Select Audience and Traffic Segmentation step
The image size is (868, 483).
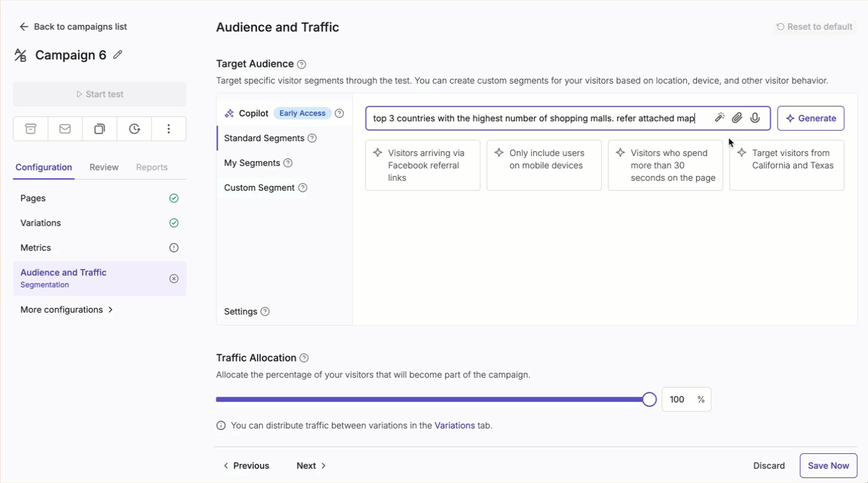(100, 279)
